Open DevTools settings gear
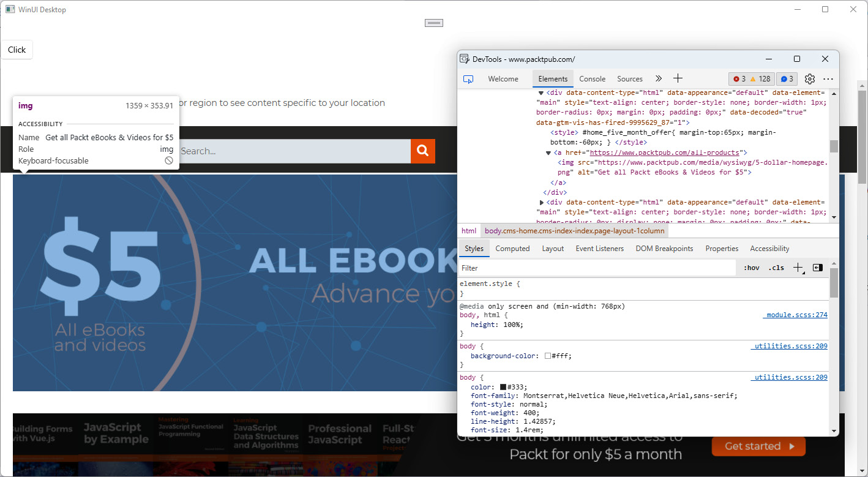The image size is (868, 477). pos(810,79)
